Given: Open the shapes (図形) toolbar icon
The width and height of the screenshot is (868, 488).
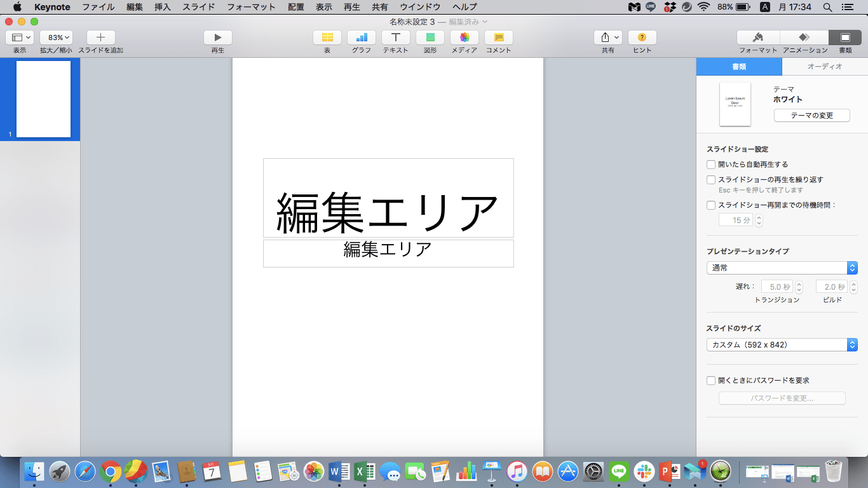Looking at the screenshot, I should pyautogui.click(x=430, y=37).
